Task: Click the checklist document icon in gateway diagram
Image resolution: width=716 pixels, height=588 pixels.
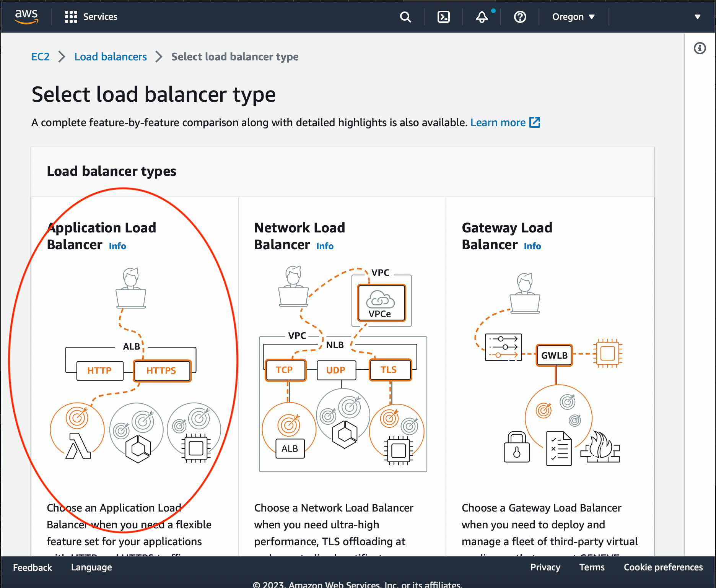Action: (x=559, y=448)
